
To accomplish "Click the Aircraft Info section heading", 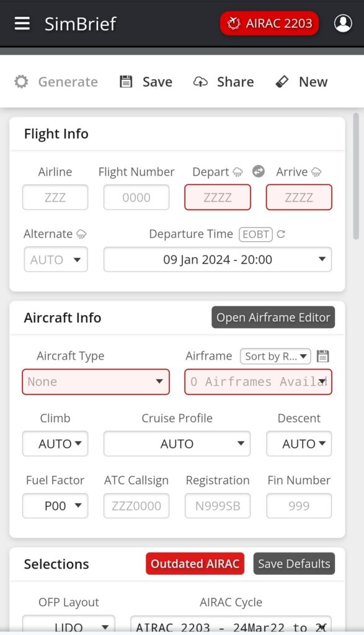I will [63, 317].
